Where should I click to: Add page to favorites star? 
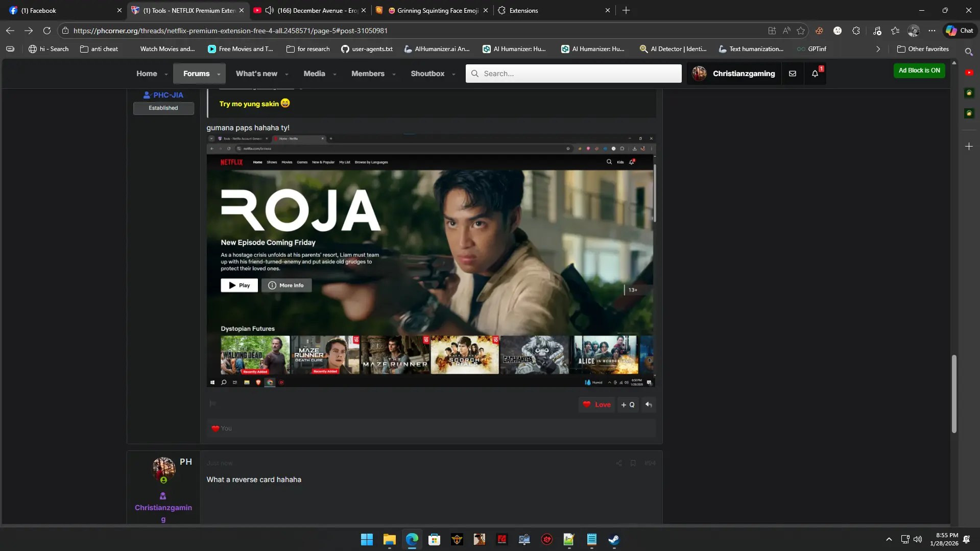pos(801,31)
